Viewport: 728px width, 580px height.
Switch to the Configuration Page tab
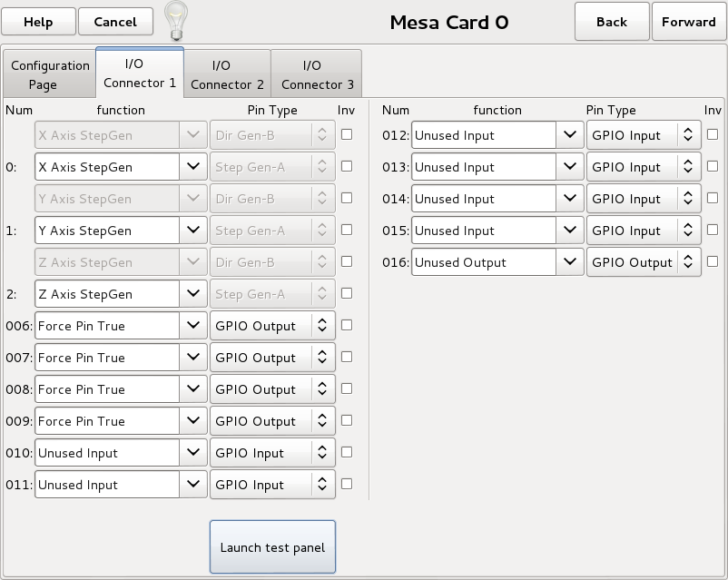pyautogui.click(x=50, y=74)
